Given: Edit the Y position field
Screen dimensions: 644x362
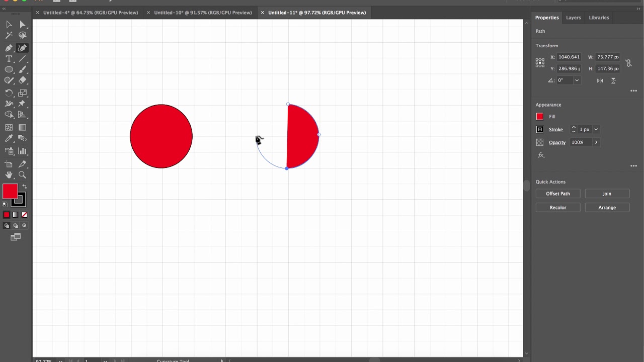Looking at the screenshot, I should [x=569, y=68].
